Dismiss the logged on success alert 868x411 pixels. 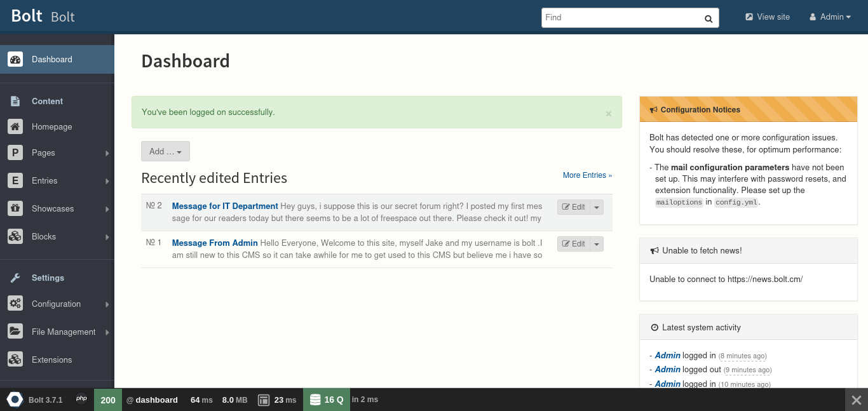point(608,114)
